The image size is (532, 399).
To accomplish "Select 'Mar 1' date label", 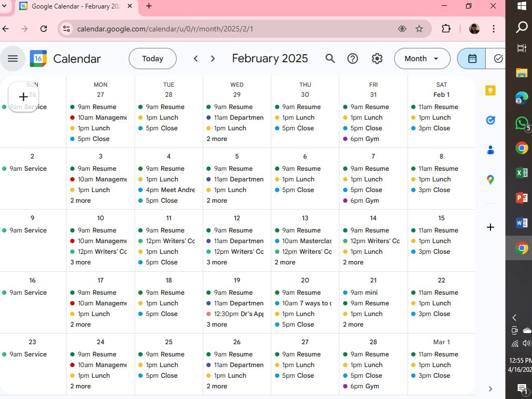I will coord(442,342).
